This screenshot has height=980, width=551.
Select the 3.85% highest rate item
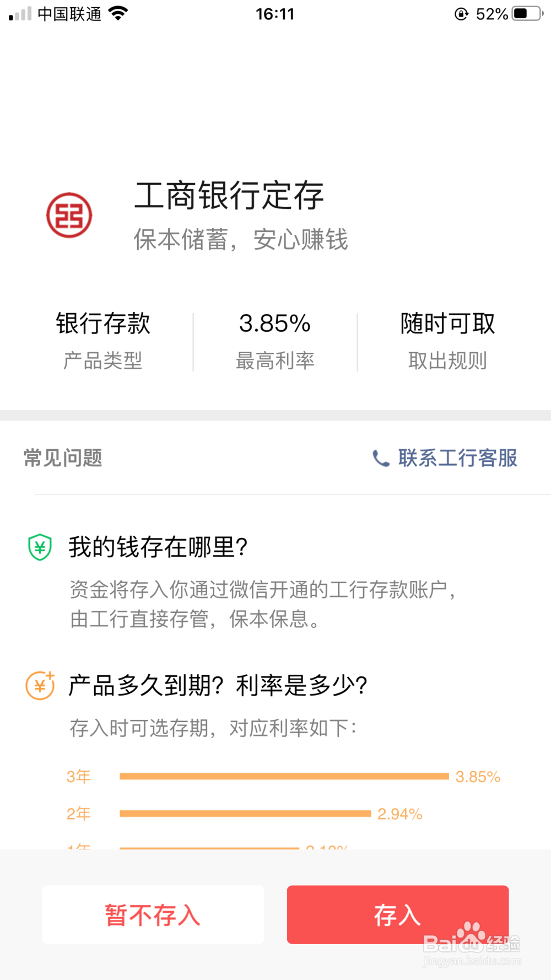click(x=275, y=341)
